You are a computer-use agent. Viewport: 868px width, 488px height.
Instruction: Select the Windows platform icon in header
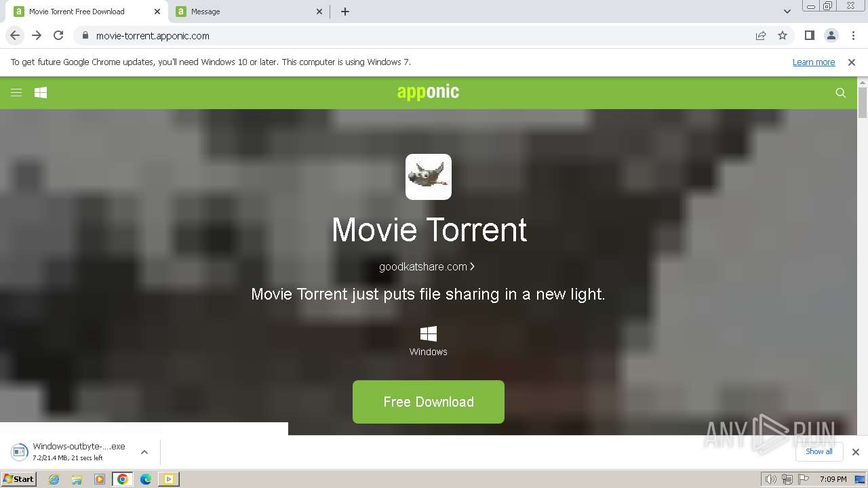(x=41, y=93)
